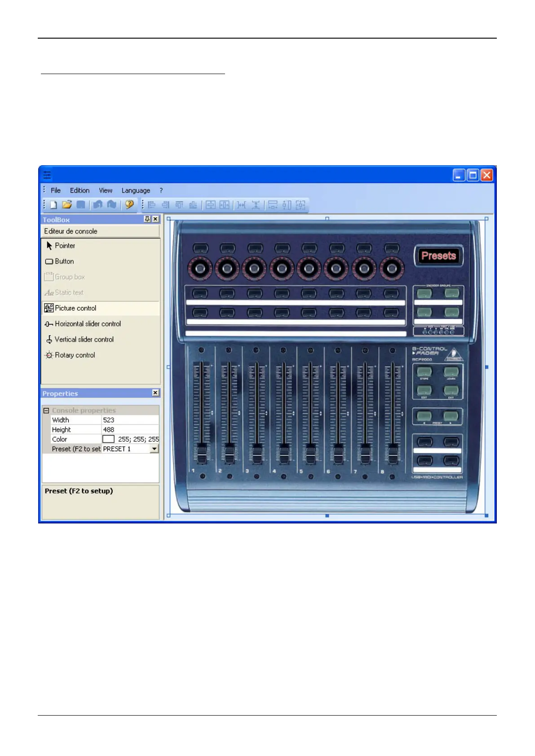Collapse the Console properties group
The image size is (535, 756).
tap(46, 411)
